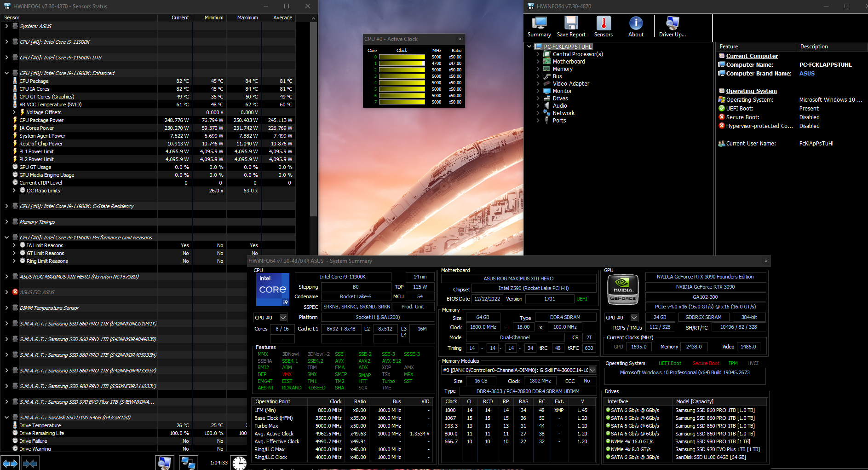Click the Feature column header

756,46
